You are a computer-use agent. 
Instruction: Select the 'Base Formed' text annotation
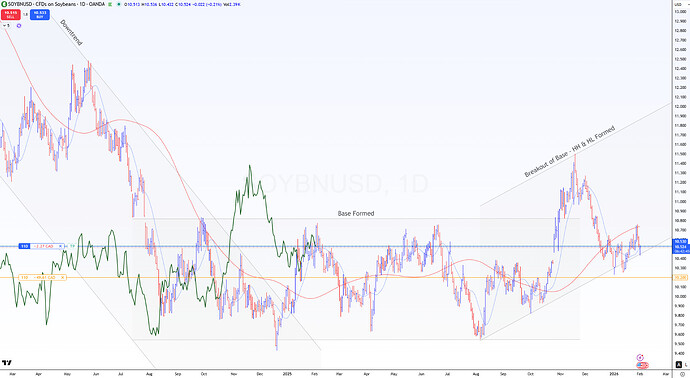(356, 213)
